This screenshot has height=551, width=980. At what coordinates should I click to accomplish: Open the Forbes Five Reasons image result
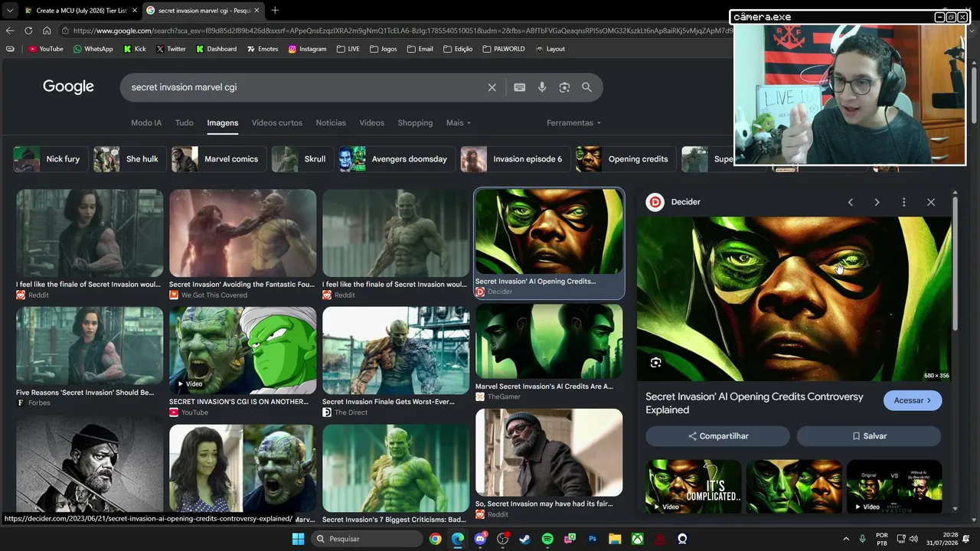pyautogui.click(x=90, y=347)
